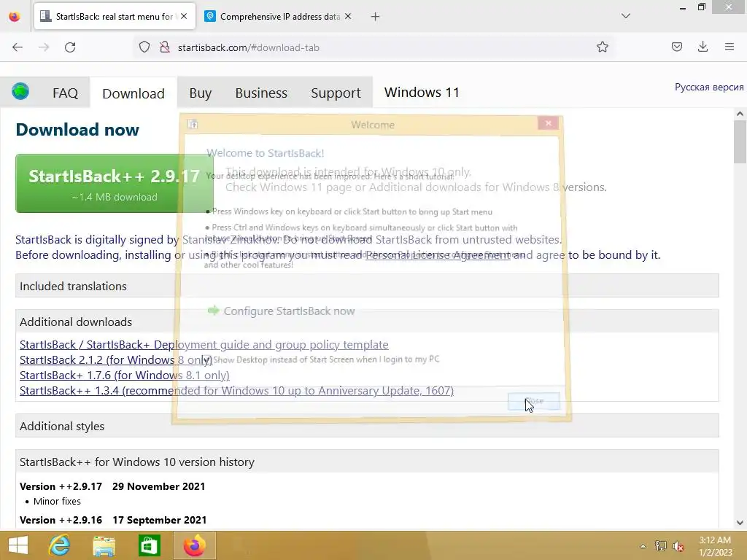747x560 pixels.
Task: Click the Minor fixes bullet text
Action: tap(57, 501)
